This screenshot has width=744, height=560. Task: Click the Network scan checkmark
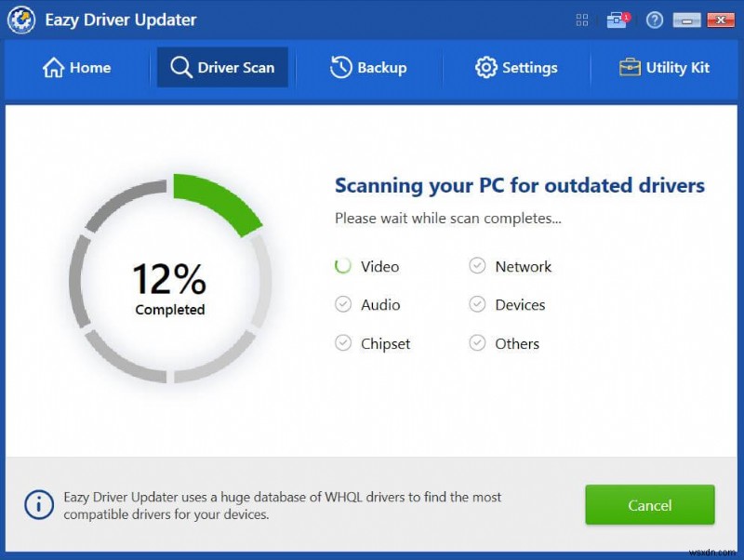(478, 266)
